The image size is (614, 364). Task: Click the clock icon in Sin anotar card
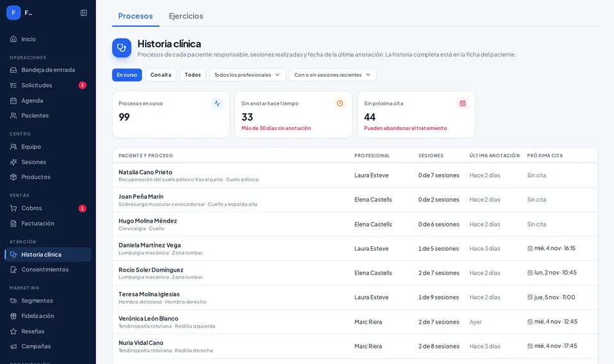point(340,104)
